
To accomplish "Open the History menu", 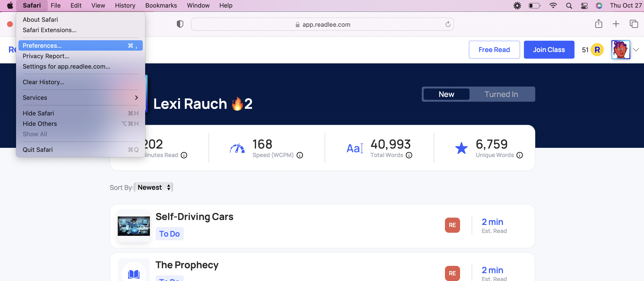I will tap(125, 5).
